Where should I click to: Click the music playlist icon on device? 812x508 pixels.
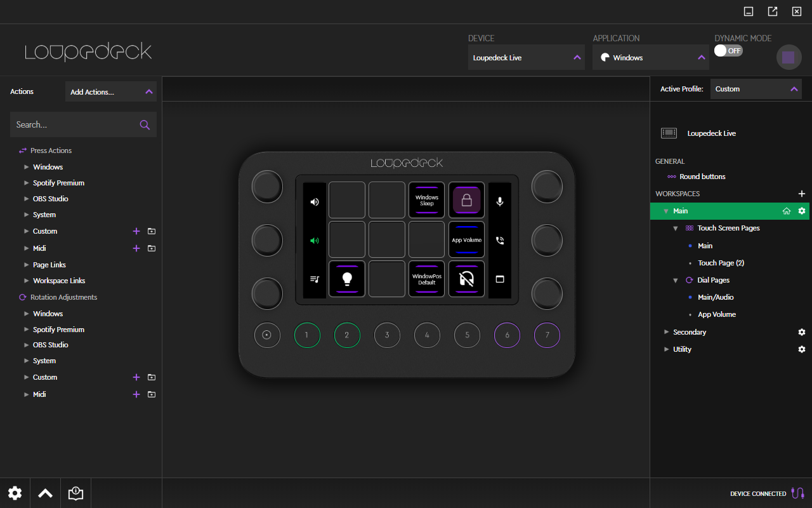(315, 279)
